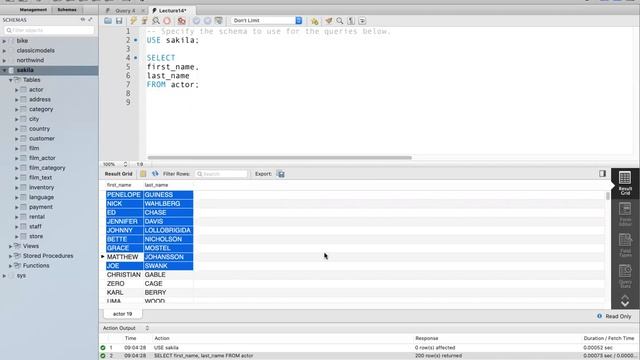Sort by the last_name column header
The image size is (640, 360).
156,185
